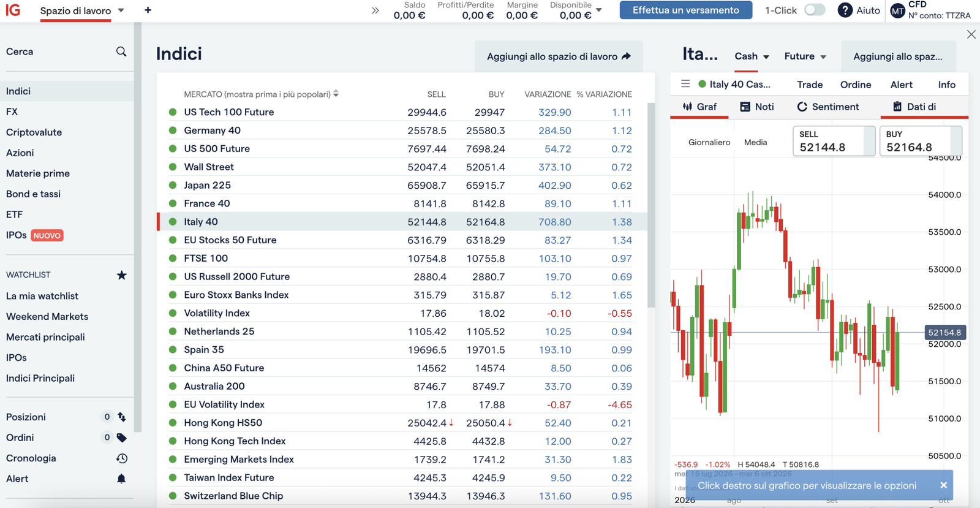Select the Wall Street row
The width and height of the screenshot is (980, 508).
pyautogui.click(x=402, y=167)
